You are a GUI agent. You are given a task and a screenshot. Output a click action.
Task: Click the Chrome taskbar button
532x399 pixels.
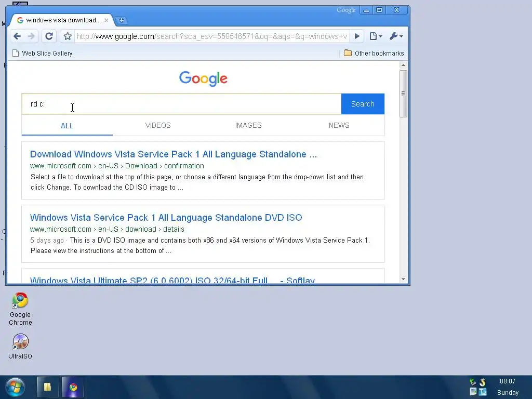[73, 387]
